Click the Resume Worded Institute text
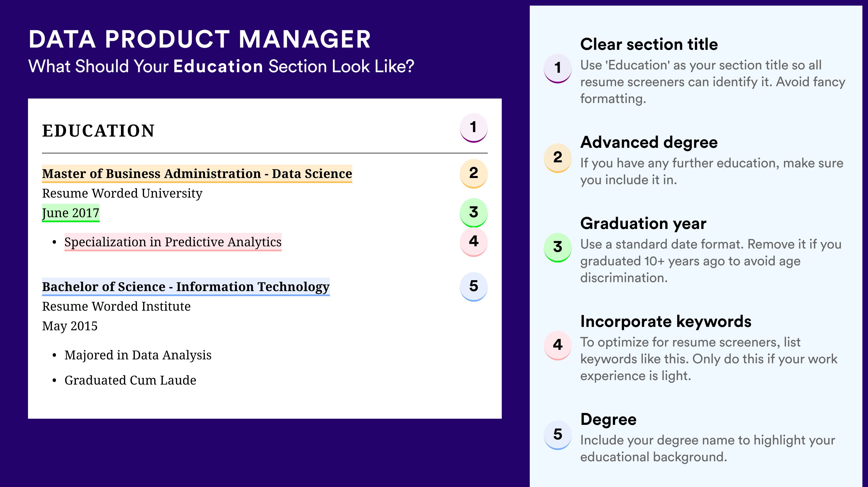This screenshot has height=487, width=868. [116, 306]
